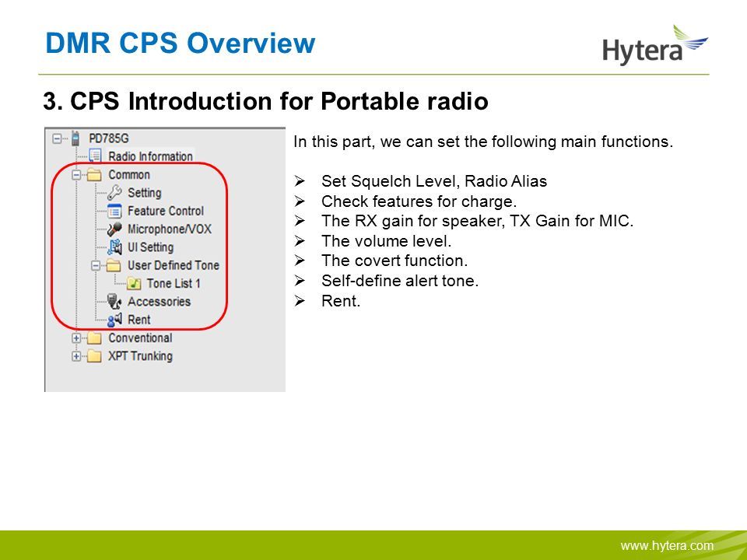Viewport: 747px width, 560px height.
Task: Click 'Self-define alert tone.' bullet
Action: (400, 281)
